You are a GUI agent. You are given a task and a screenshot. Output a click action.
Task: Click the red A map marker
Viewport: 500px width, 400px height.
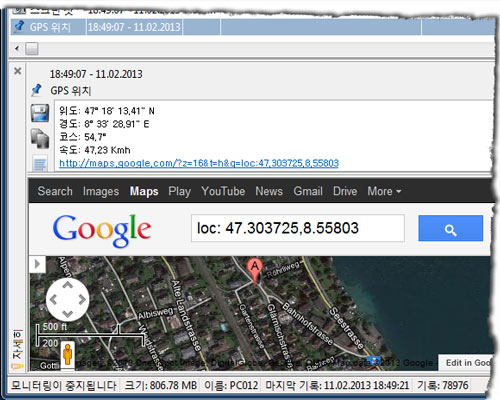tap(254, 272)
